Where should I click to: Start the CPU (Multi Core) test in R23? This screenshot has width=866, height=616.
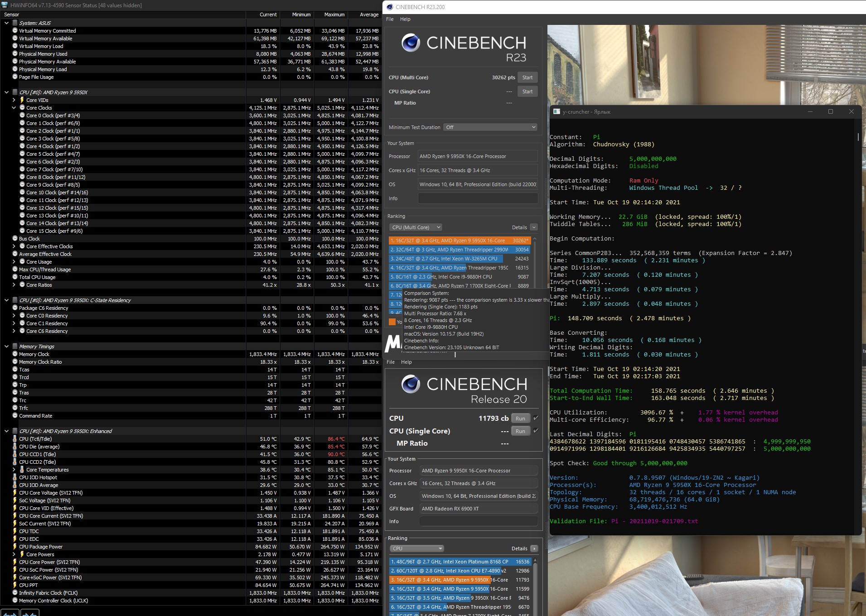527,77
